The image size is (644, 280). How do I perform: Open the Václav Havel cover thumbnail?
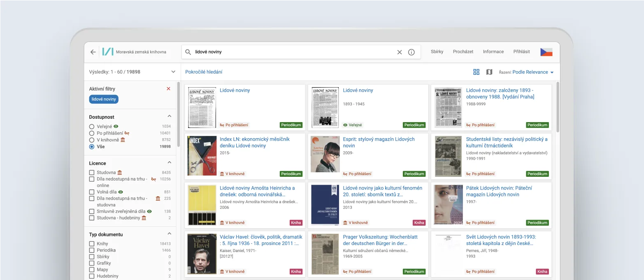click(x=202, y=254)
